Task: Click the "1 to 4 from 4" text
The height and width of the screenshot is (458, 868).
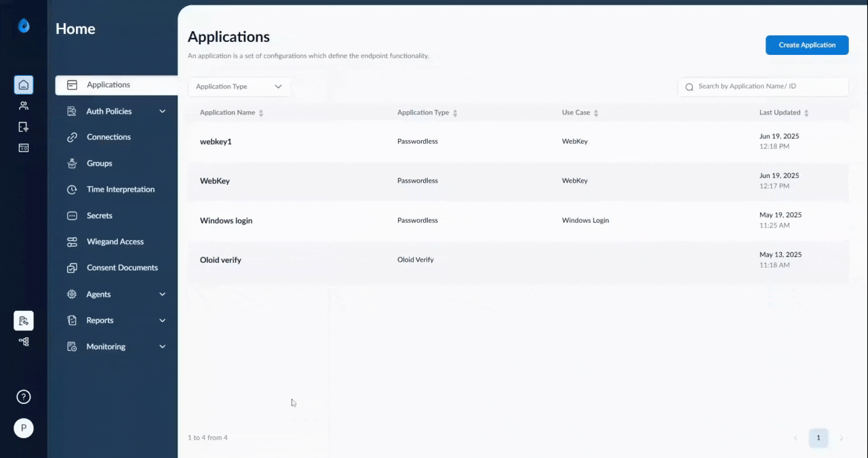Action: [208, 438]
